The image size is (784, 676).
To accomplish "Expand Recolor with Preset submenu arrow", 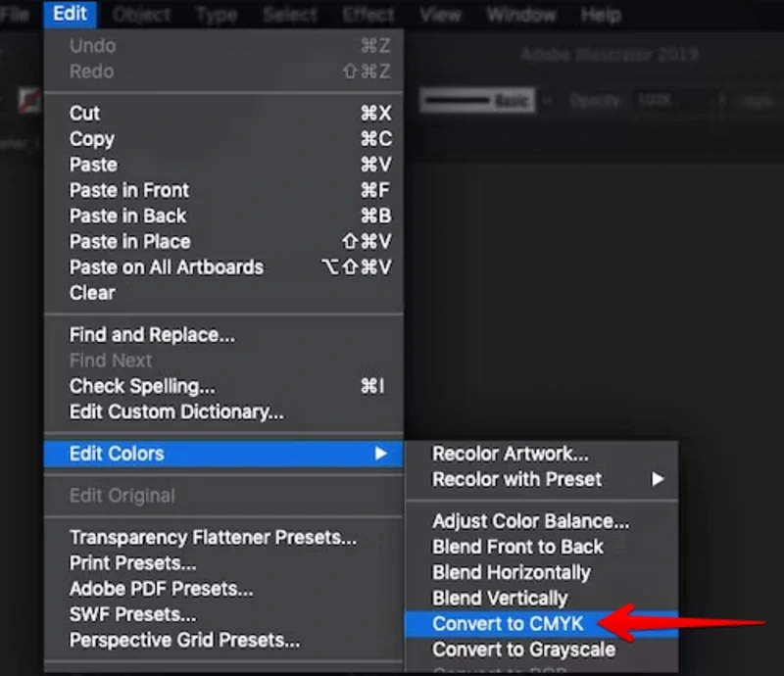I will [658, 479].
